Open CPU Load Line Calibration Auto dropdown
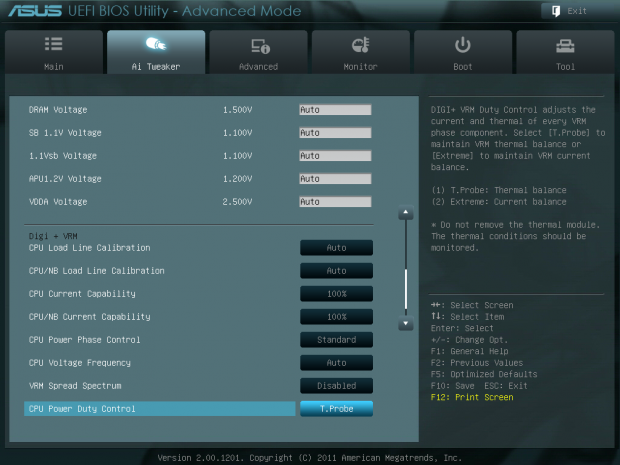This screenshot has width=620, height=465. coord(336,248)
